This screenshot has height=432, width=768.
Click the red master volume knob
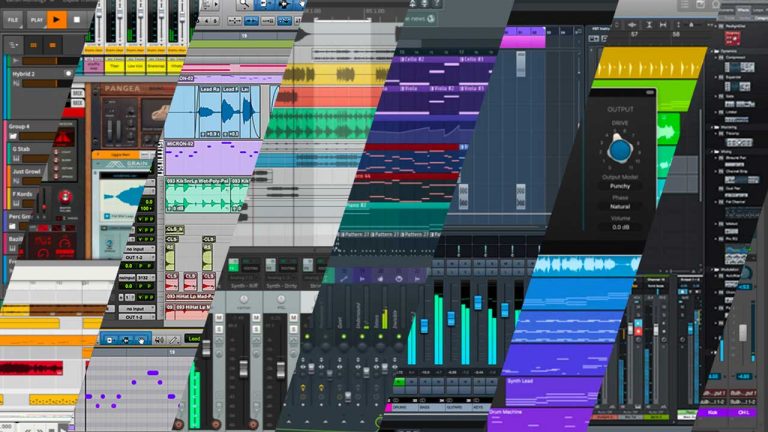[65, 197]
